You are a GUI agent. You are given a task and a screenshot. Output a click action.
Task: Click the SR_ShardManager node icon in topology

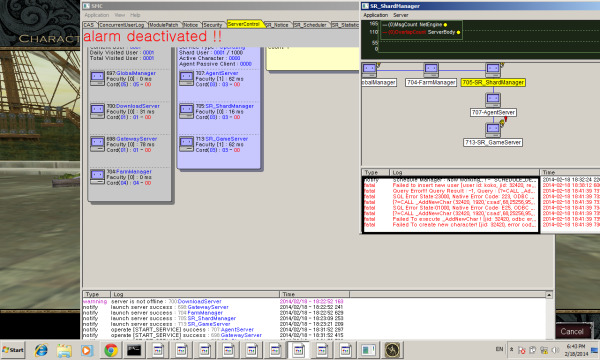[493, 70]
